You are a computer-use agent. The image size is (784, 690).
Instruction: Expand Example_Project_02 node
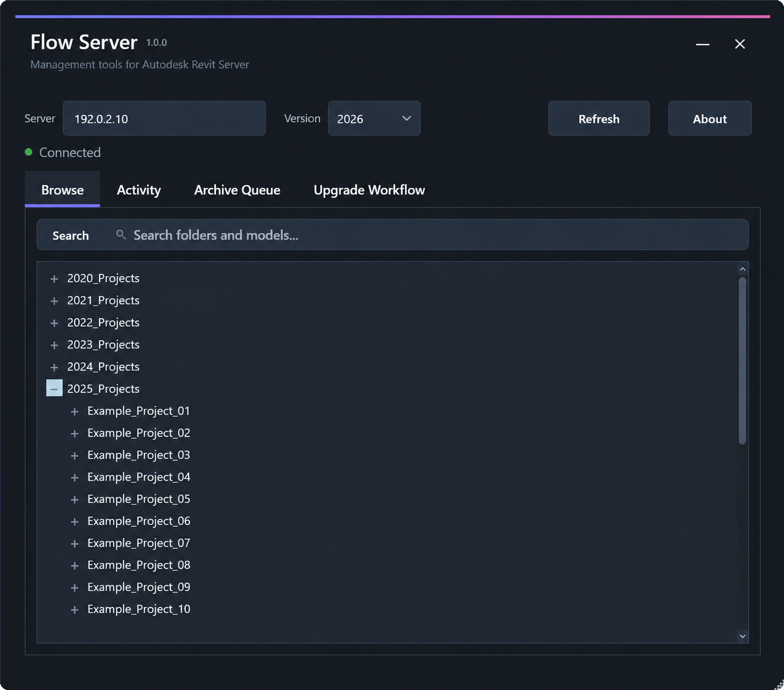click(x=75, y=434)
